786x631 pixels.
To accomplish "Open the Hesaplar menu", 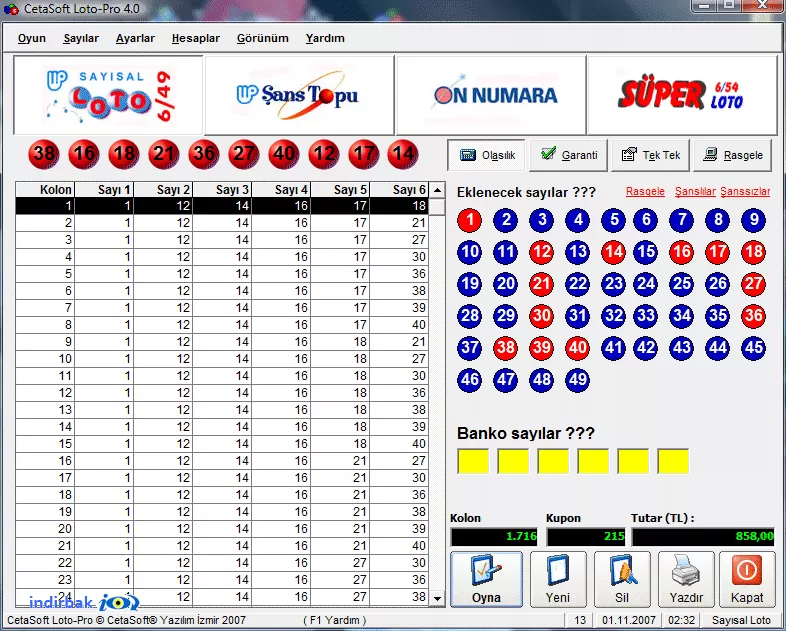I will tap(195, 39).
